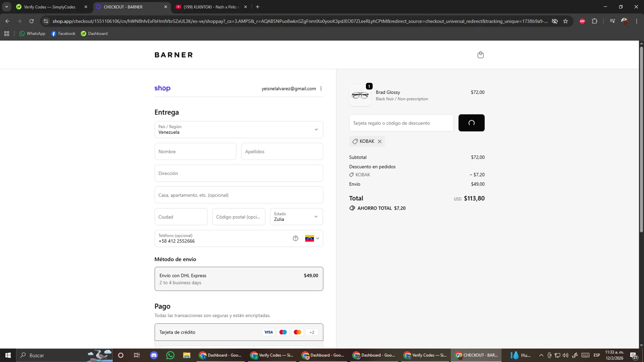
Task: Click the yeisnelalvarez@gmail.com account email
Action: [x=289, y=89]
